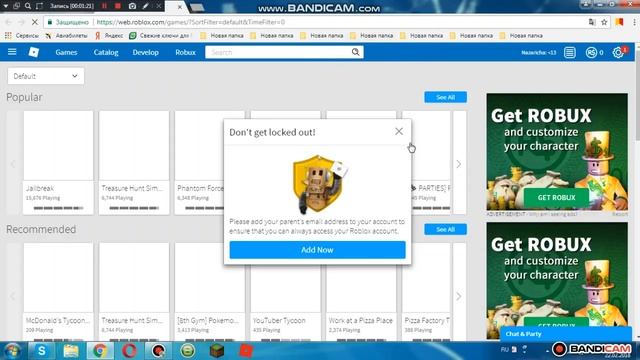Screen dimensions: 640x360
Task: Click the Bandicam magnifier icon
Action: click(28, 6)
